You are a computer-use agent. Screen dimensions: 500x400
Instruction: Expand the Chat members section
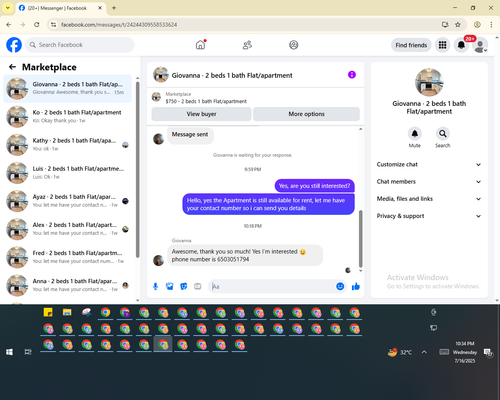coord(429,182)
